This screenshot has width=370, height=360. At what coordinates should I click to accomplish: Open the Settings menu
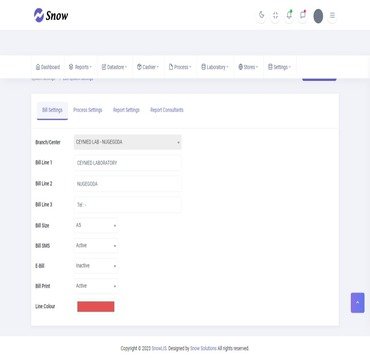(279, 67)
